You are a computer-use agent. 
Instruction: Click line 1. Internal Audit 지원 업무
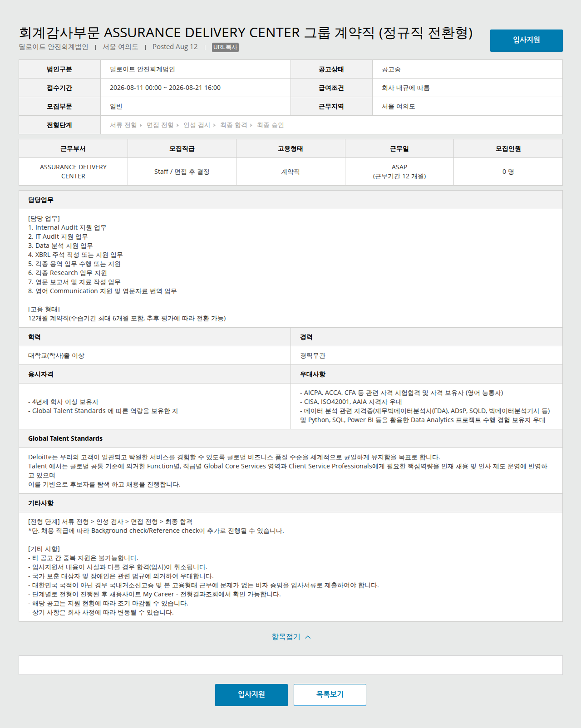67,227
